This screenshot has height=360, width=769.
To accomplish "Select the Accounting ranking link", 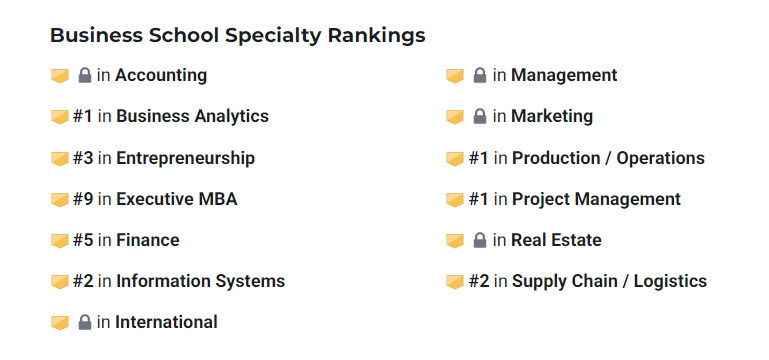I will (161, 76).
